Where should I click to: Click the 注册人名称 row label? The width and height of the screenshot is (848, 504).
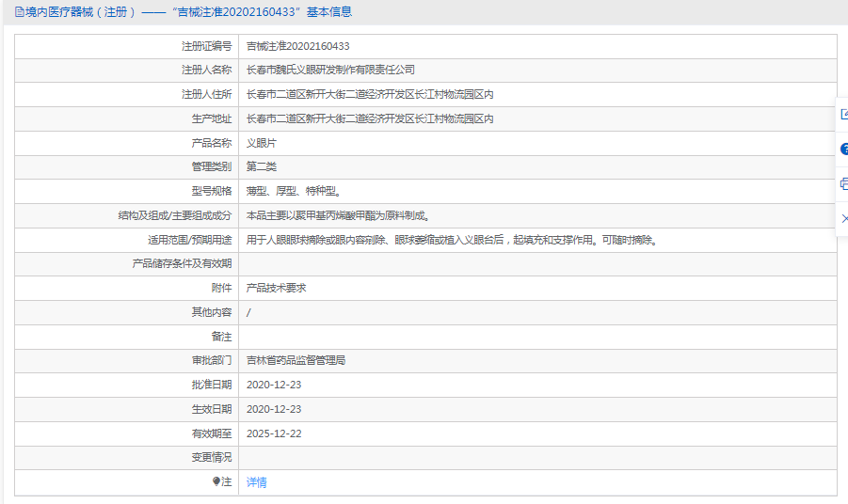tap(207, 70)
